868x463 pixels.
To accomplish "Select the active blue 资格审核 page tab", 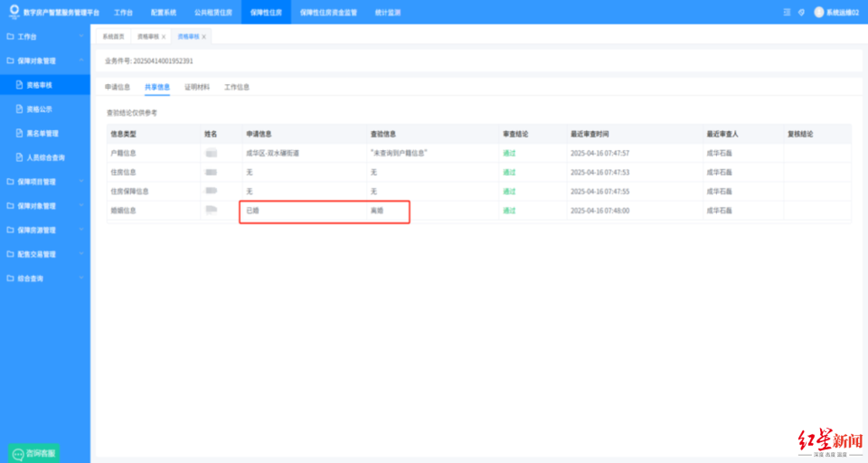I will coord(188,36).
